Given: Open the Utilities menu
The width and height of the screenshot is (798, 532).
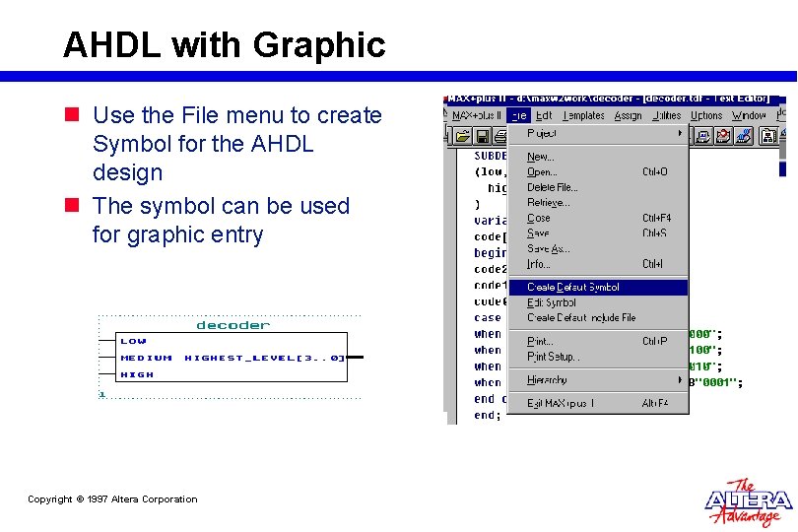Looking at the screenshot, I should pyautogui.click(x=666, y=115).
